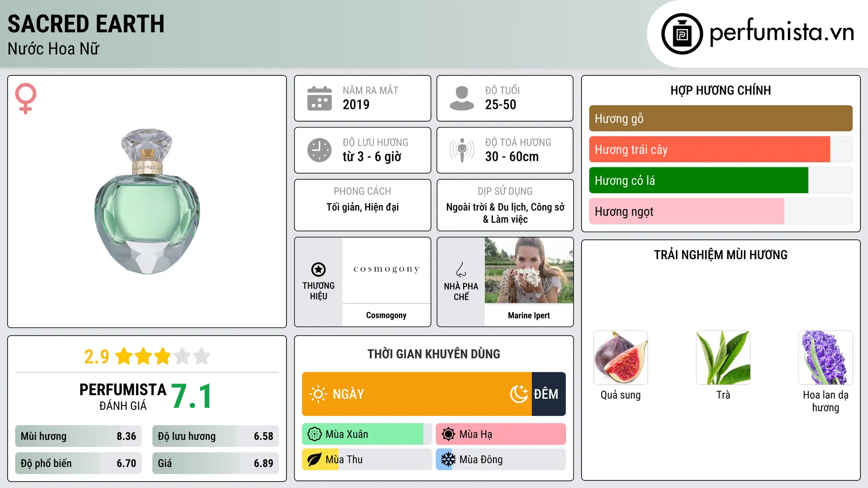Click the Hương trái cây accord bar
The image size is (868, 488).
(x=721, y=150)
